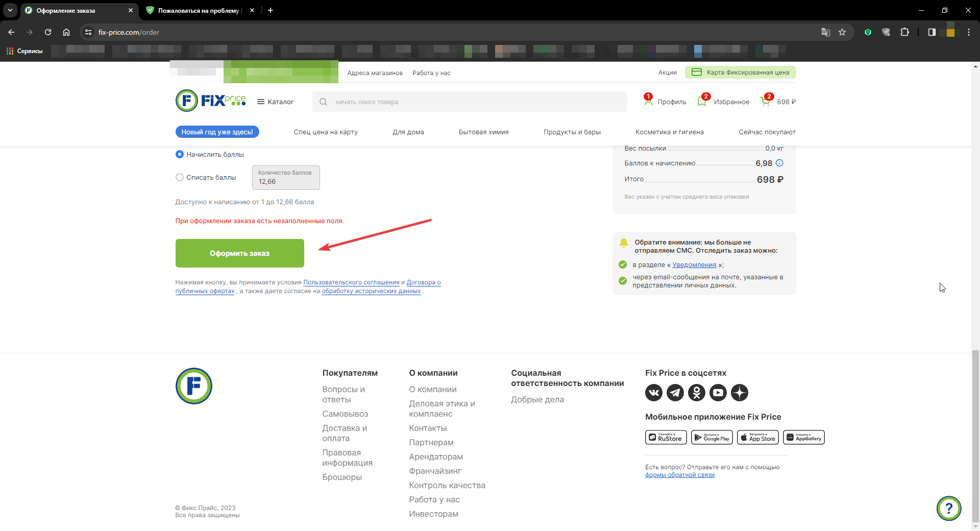The height and width of the screenshot is (531, 980).
Task: Open the green help question mark
Action: tap(948, 509)
